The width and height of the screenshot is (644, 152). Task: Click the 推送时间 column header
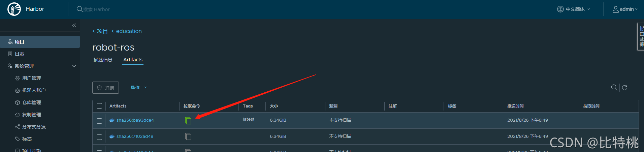click(x=515, y=106)
